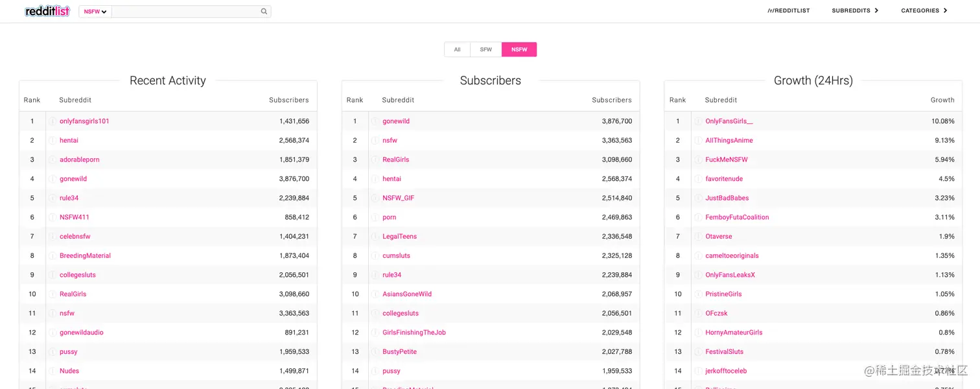Viewport: 980px width, 389px height.
Task: Click info icon beside nsfw in Subscribers list
Action: 375,141
